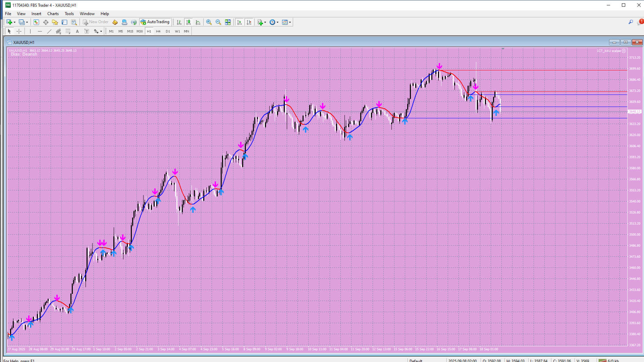
Task: Show the Market Watch window
Action: pos(36,22)
